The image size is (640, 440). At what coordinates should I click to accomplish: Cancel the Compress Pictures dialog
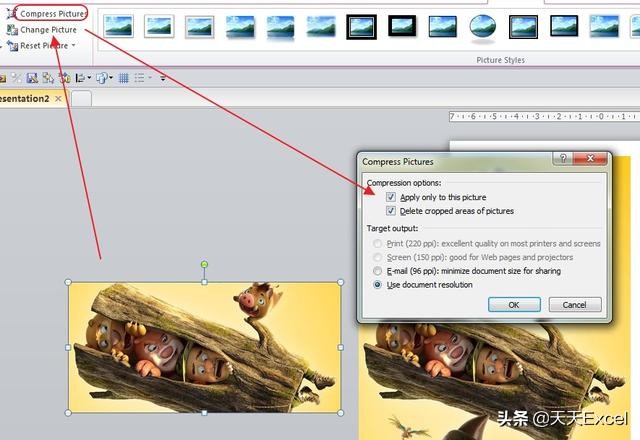tap(575, 304)
